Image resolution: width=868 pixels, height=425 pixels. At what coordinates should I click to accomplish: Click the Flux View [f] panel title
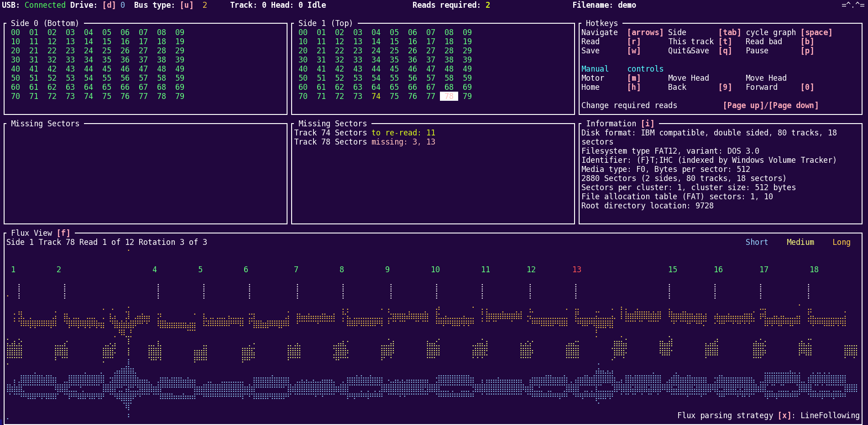coord(41,233)
